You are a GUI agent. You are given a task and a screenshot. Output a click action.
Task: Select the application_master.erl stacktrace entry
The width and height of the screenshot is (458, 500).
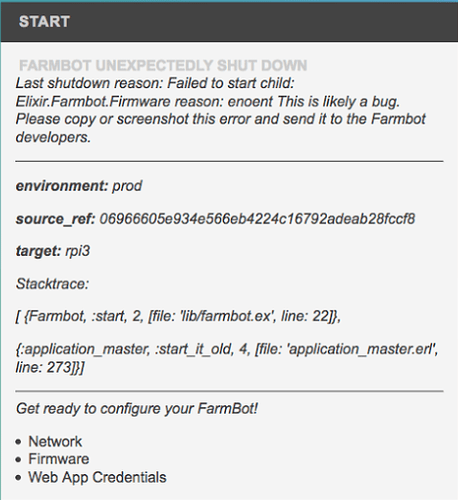click(227, 358)
